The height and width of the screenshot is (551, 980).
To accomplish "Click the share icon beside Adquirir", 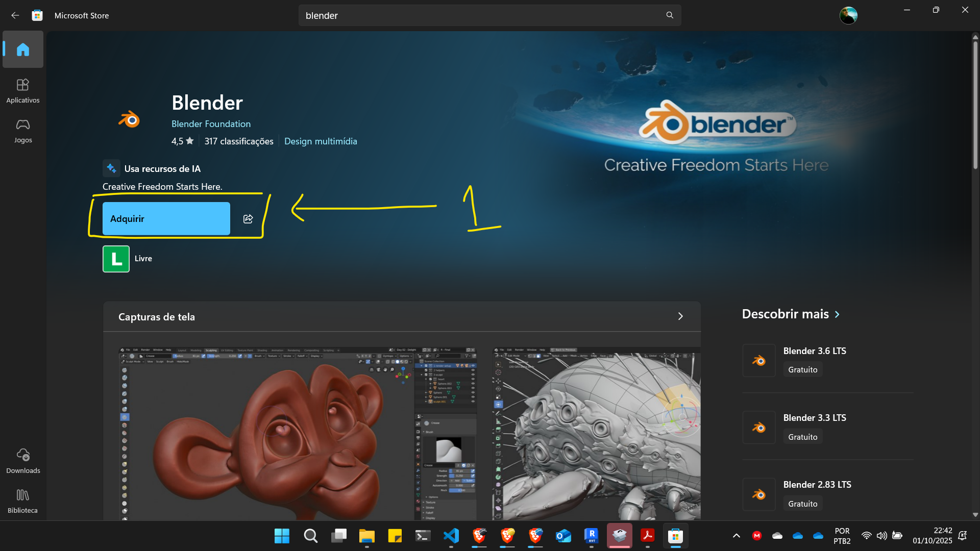I will pyautogui.click(x=248, y=219).
